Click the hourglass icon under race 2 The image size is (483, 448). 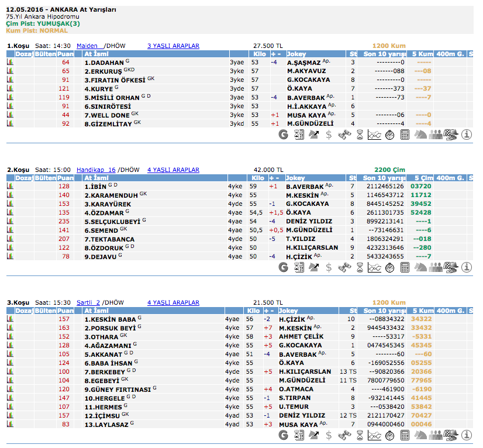(x=360, y=267)
